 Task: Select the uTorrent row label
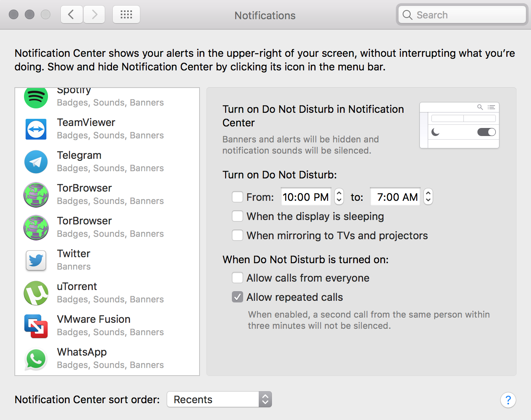[77, 286]
